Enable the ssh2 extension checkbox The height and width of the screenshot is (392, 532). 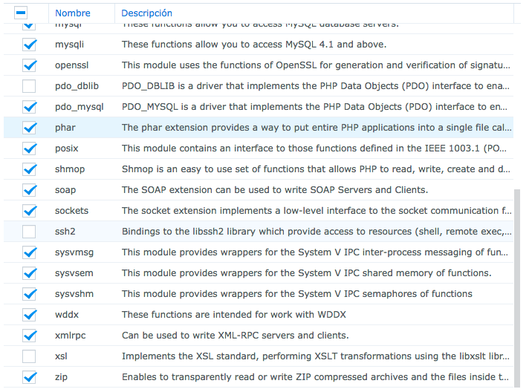click(29, 232)
